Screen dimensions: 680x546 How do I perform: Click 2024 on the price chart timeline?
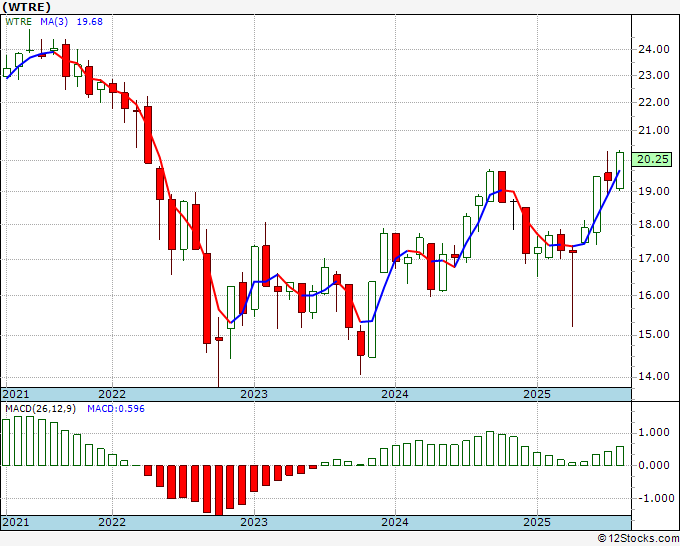click(x=395, y=394)
